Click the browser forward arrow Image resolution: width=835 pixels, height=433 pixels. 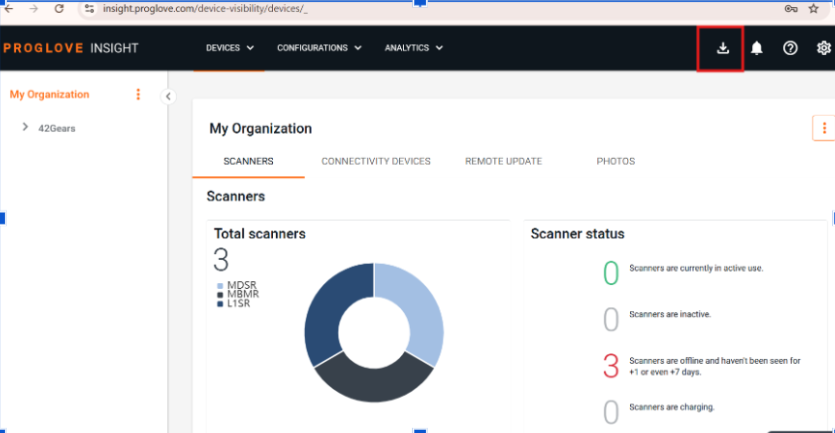click(x=34, y=9)
